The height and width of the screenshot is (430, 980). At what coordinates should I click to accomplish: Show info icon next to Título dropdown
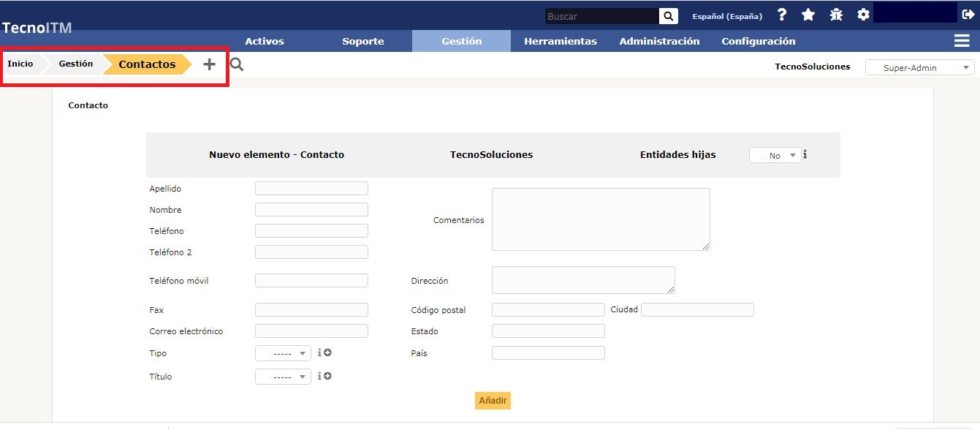319,376
